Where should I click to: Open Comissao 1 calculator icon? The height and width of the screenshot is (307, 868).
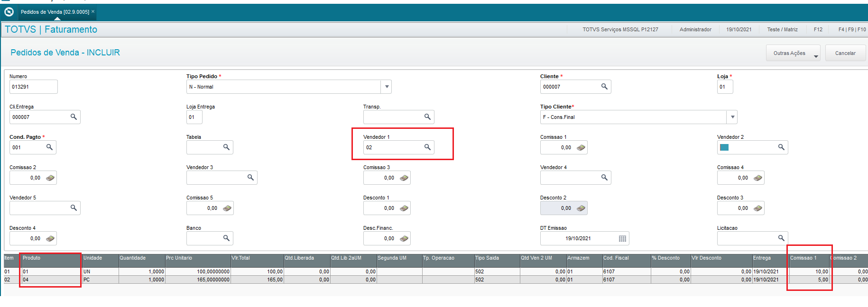click(581, 148)
